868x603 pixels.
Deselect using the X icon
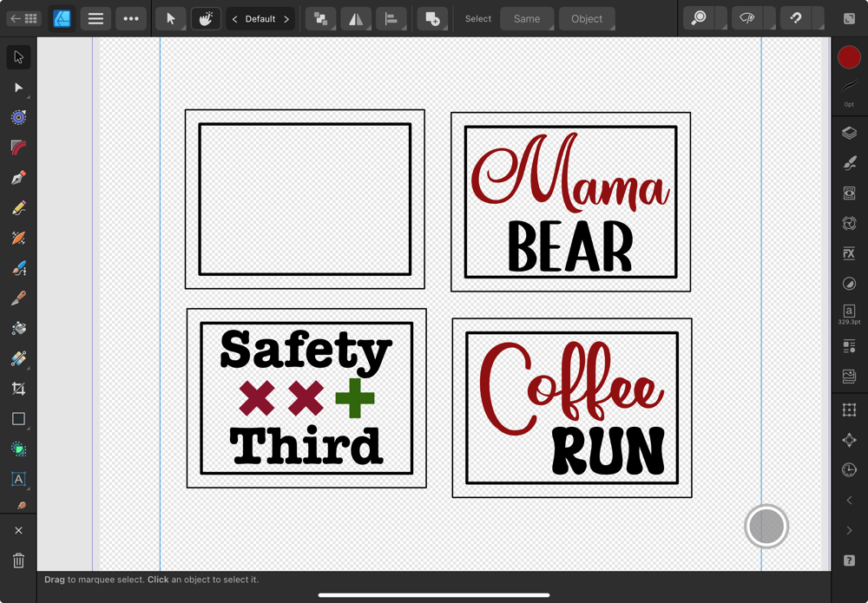pos(18,530)
